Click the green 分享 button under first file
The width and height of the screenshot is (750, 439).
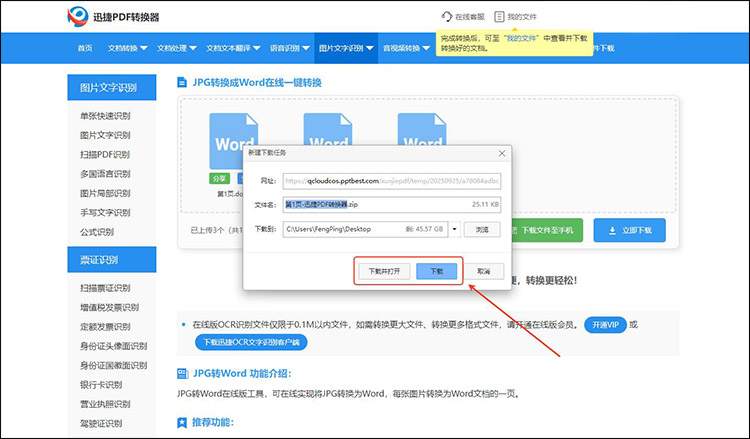click(220, 178)
